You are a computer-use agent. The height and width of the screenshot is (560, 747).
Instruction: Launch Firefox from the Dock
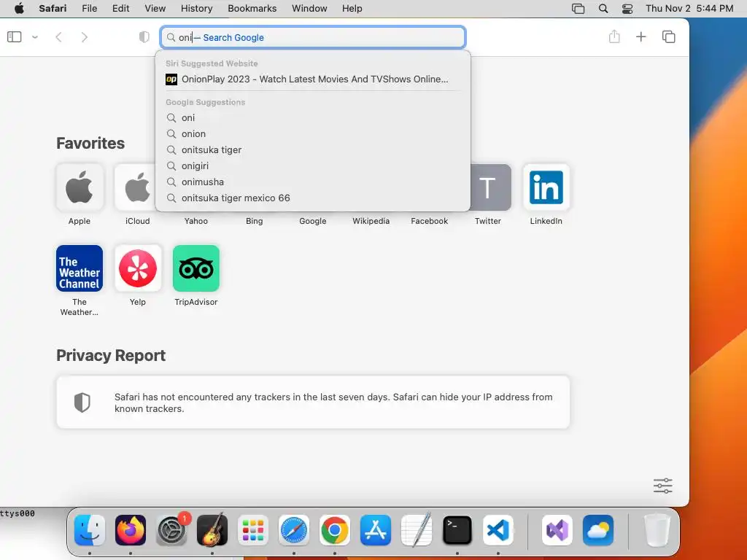coord(131,530)
